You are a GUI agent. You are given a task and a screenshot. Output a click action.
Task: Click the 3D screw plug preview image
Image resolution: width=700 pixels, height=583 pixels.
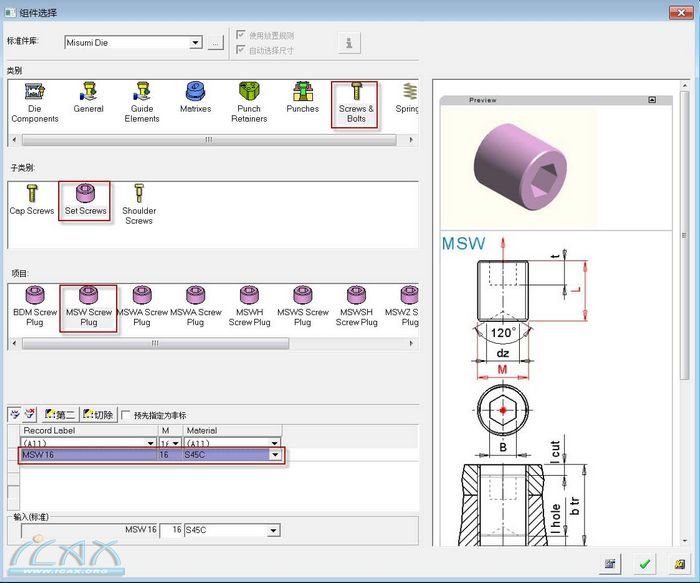click(x=520, y=169)
